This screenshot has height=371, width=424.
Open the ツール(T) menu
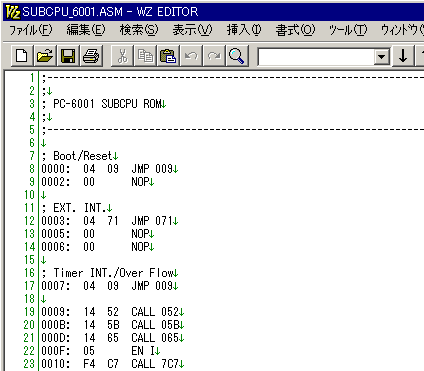(348, 30)
